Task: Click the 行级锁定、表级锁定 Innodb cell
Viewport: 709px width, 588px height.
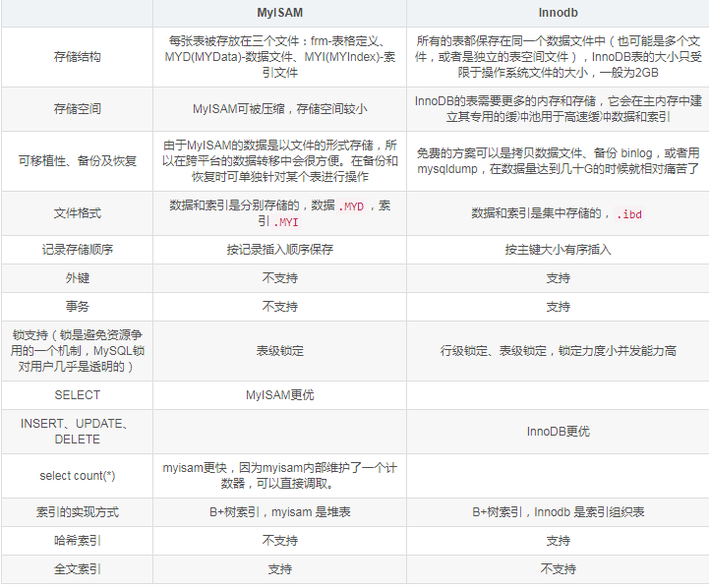Action: (x=558, y=351)
